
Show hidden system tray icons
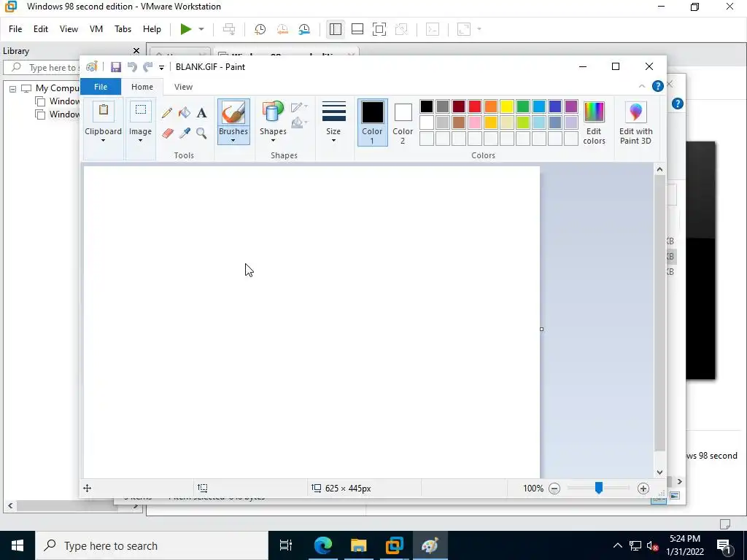tap(617, 545)
